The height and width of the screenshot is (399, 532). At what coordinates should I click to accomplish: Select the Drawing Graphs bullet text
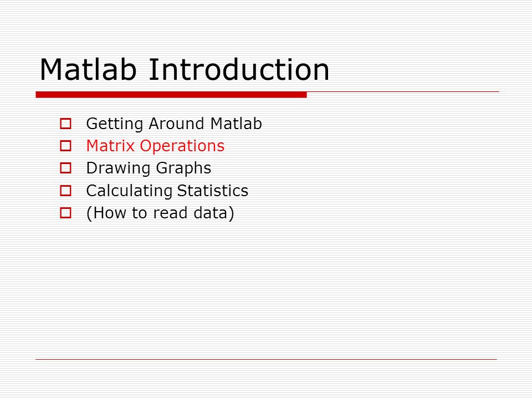tap(149, 168)
